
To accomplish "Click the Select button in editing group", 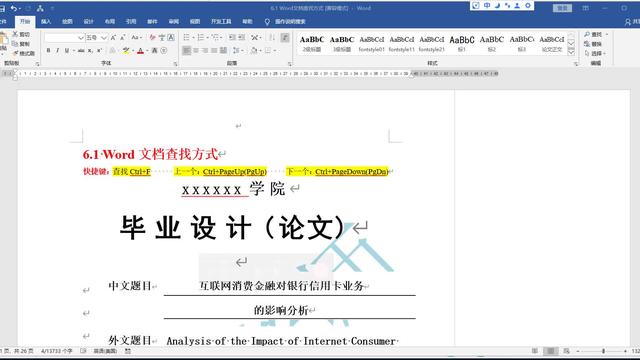I will (x=595, y=53).
